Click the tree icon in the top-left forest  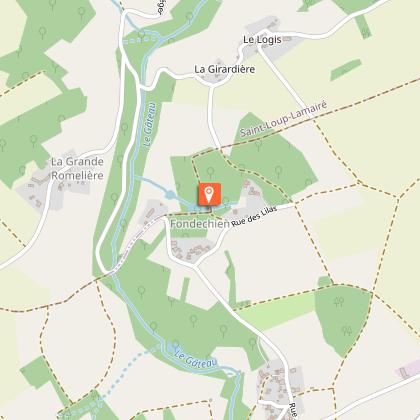(x=42, y=33)
